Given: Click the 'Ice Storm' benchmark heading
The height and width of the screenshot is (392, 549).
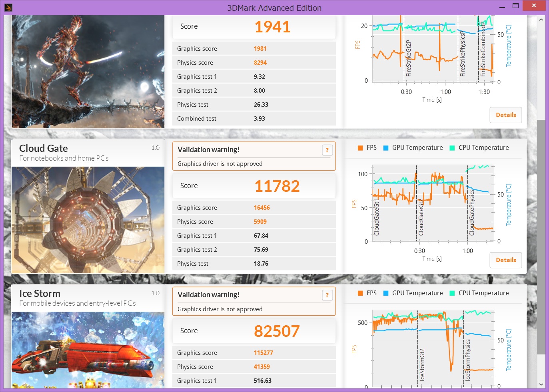Looking at the screenshot, I should click(x=40, y=294).
